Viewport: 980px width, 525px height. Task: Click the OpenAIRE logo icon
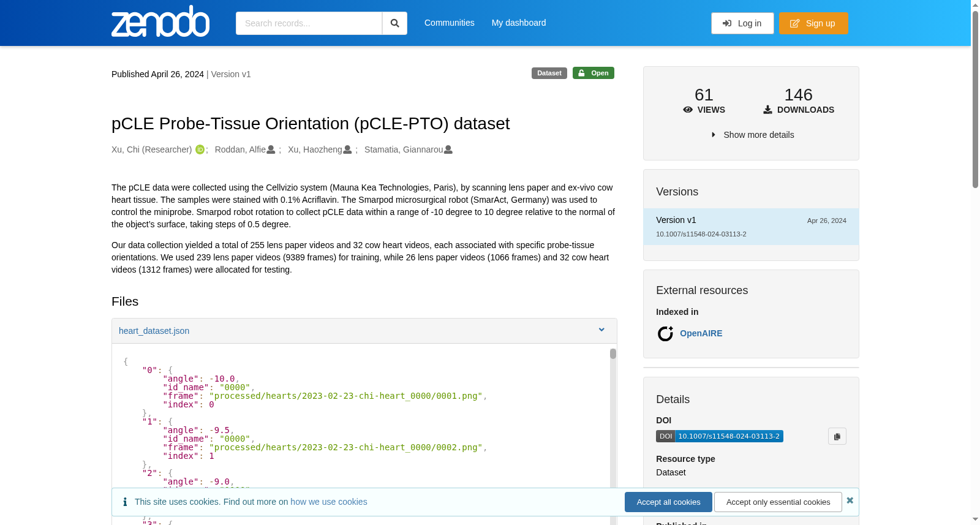pos(665,333)
